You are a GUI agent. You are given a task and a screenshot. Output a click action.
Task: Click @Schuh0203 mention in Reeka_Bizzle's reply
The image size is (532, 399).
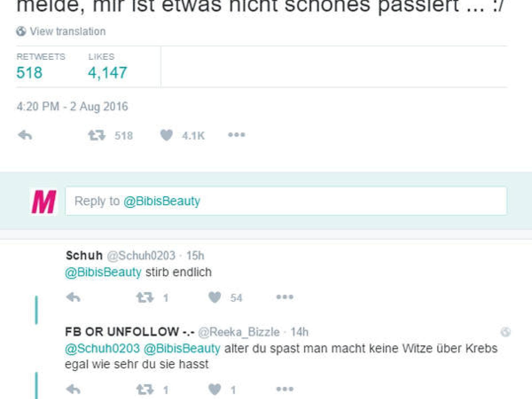coord(102,348)
